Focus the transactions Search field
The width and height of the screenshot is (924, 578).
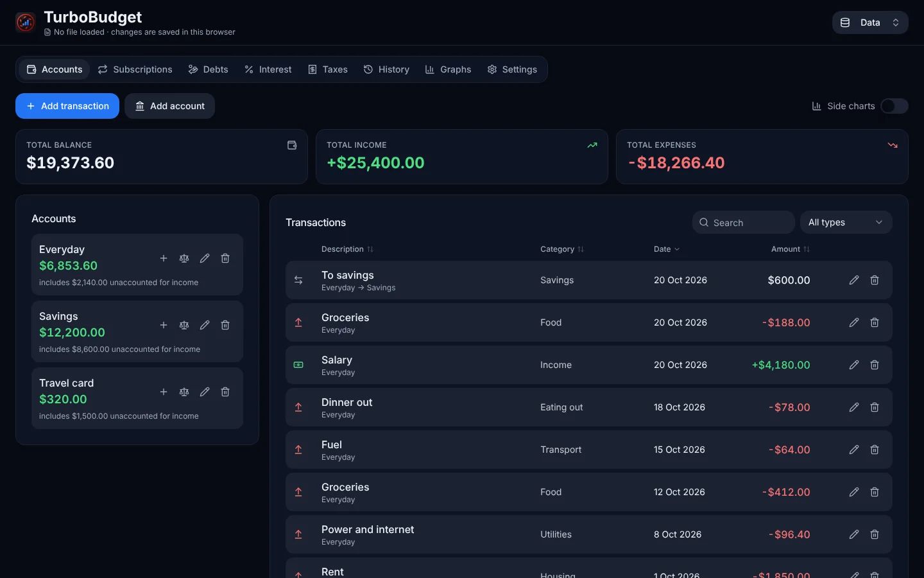tap(744, 222)
